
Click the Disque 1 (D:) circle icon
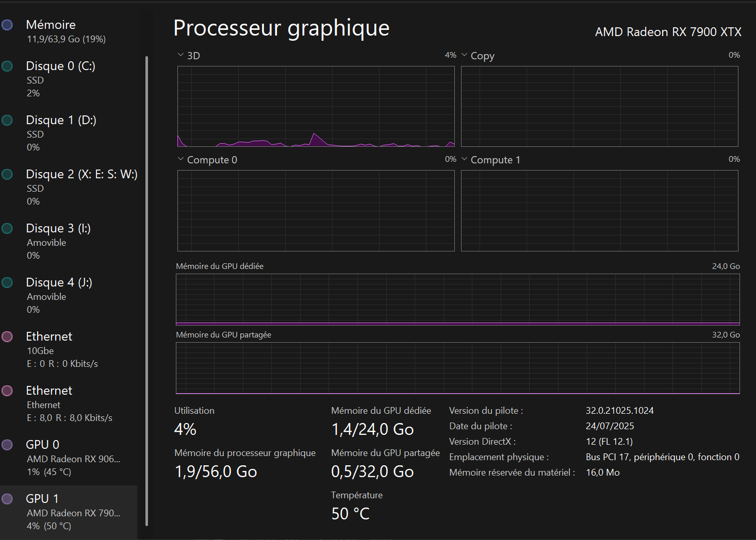point(7,120)
